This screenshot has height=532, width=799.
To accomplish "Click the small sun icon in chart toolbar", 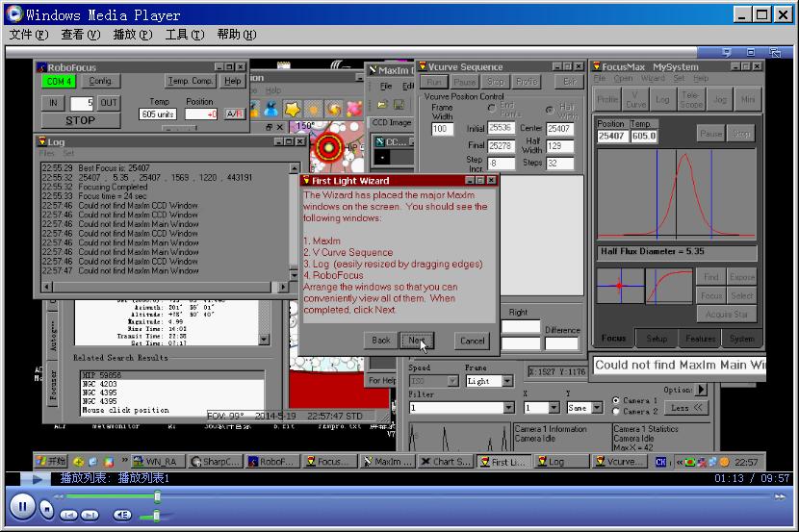I will [x=314, y=109].
